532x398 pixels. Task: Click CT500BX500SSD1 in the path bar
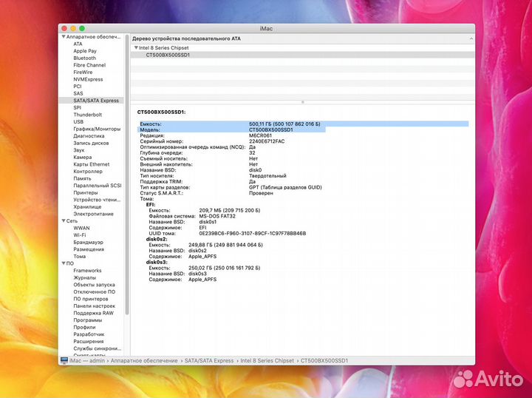[x=324, y=361]
